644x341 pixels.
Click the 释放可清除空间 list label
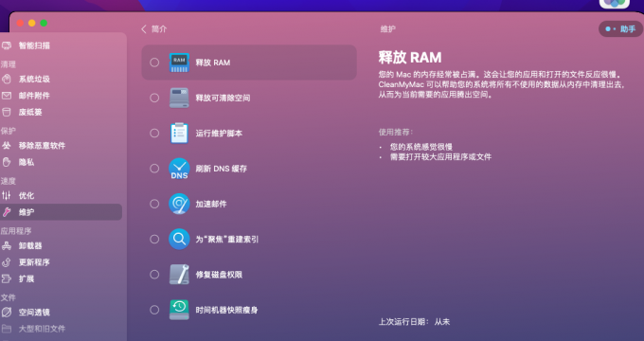(223, 98)
